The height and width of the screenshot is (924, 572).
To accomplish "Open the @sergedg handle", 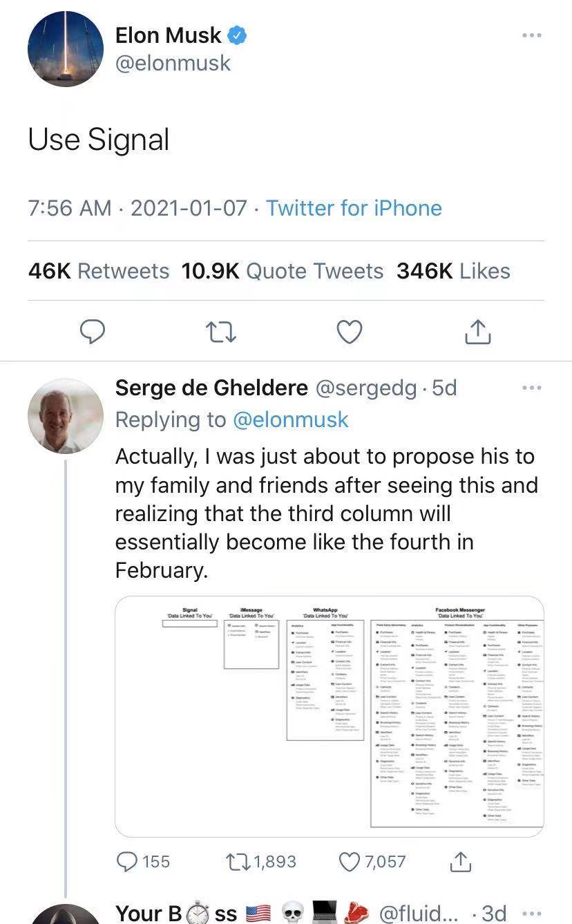I will point(366,388).
